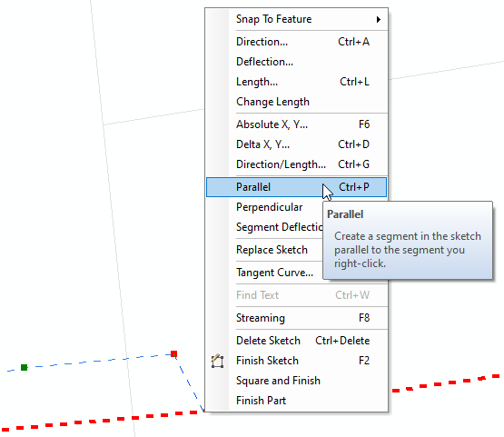Choose Change Length in the menu
Image resolution: width=504 pixels, height=437 pixels.
(x=296, y=102)
